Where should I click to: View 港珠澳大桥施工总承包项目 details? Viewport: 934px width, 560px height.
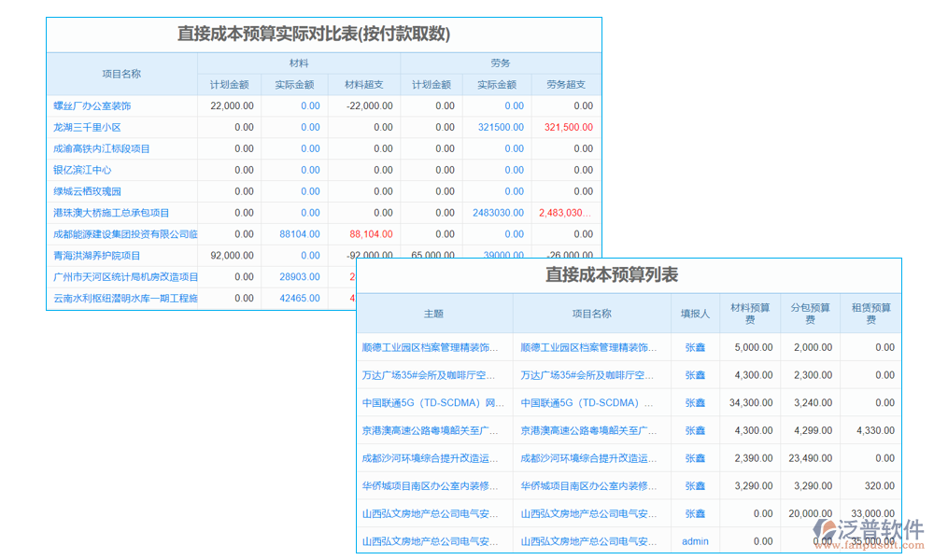point(110,212)
